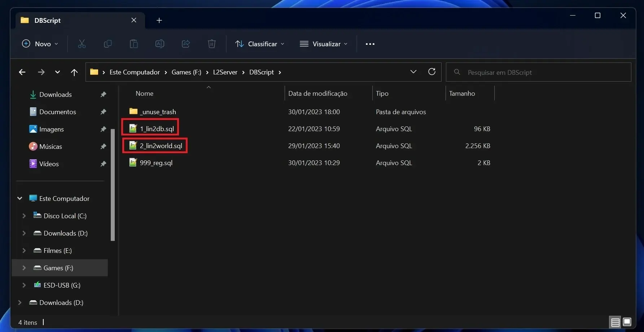Screen dimensions: 644x332
Task: Click the Delete trash can icon
Action: pyautogui.click(x=212, y=44)
